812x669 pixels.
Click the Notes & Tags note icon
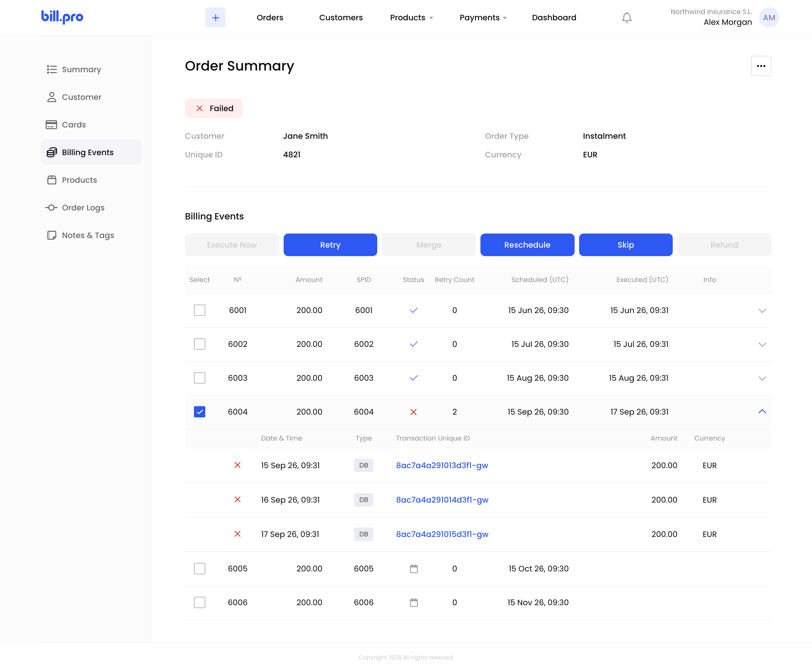pos(52,236)
